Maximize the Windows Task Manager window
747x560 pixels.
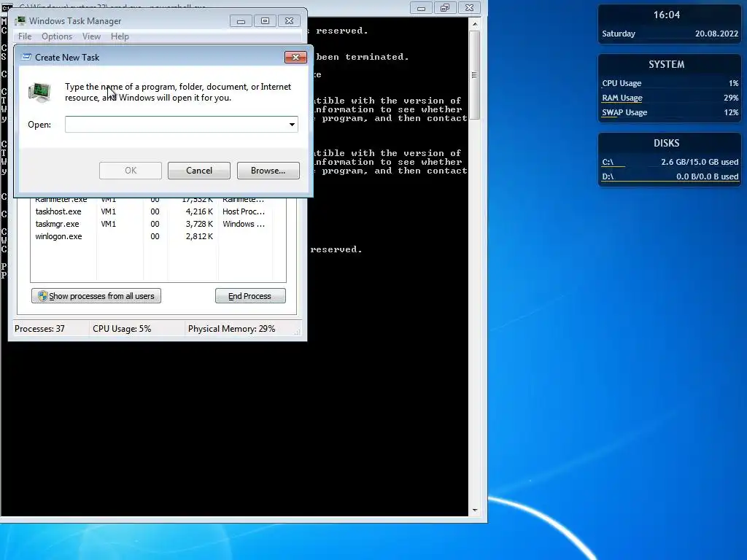pos(266,21)
